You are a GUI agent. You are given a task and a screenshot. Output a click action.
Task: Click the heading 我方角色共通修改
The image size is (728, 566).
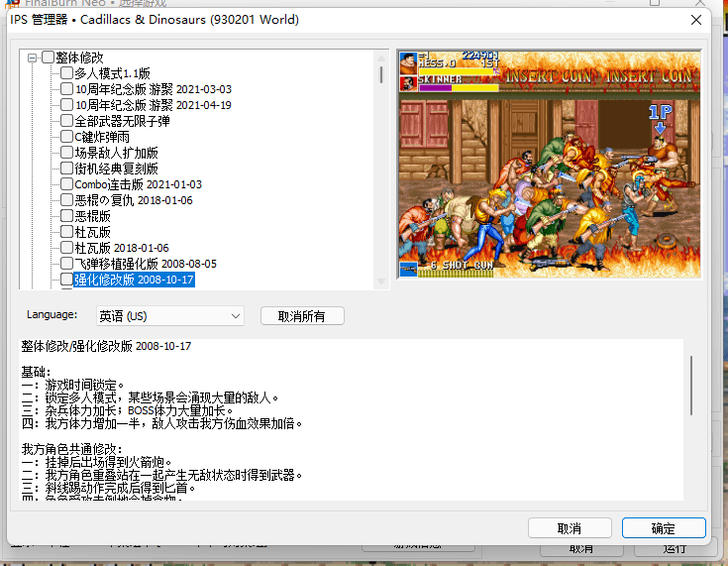coord(72,449)
